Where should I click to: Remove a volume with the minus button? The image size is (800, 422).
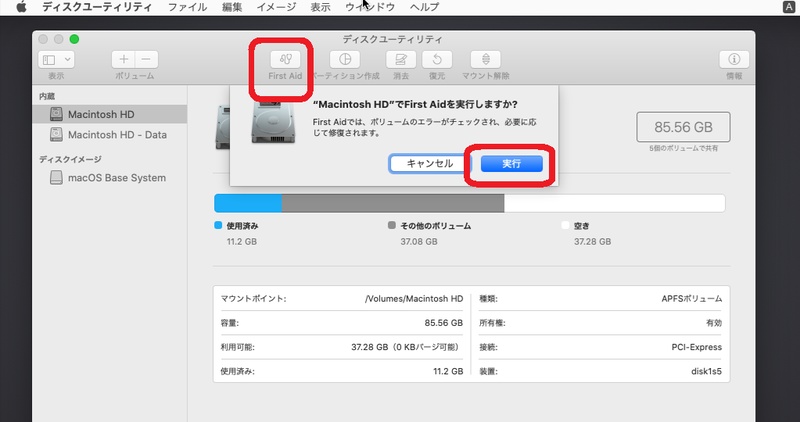[146, 60]
